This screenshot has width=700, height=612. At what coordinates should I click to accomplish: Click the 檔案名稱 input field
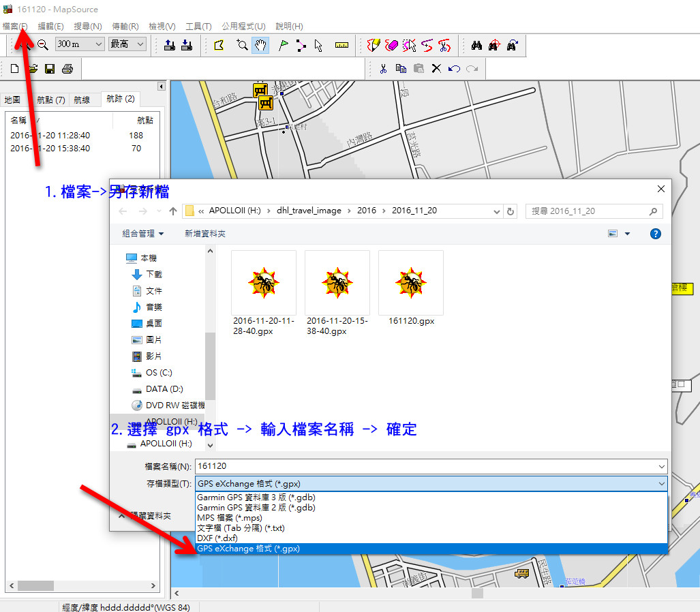pos(429,466)
